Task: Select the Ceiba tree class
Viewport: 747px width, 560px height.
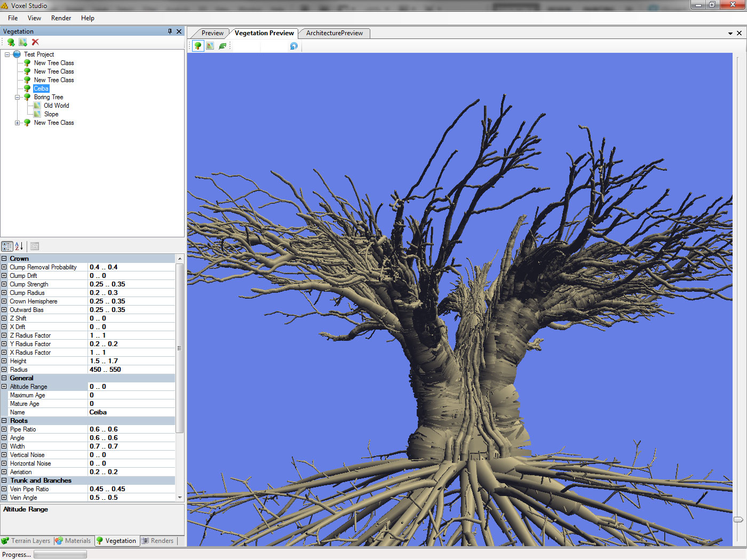Action: coord(41,88)
